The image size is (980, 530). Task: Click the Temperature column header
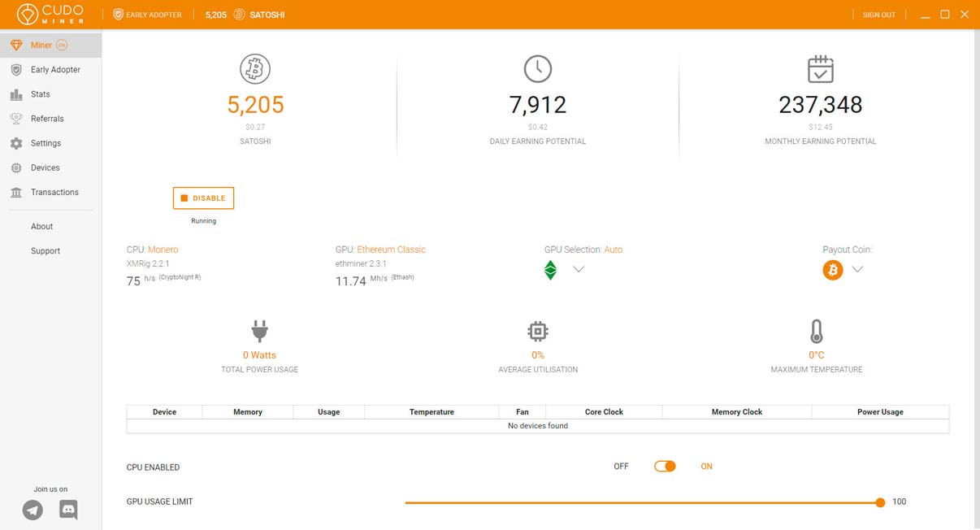(x=431, y=412)
